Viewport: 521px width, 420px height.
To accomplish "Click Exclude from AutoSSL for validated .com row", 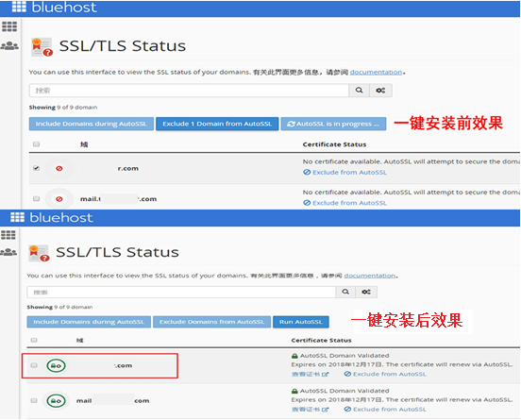I will click(x=385, y=374).
